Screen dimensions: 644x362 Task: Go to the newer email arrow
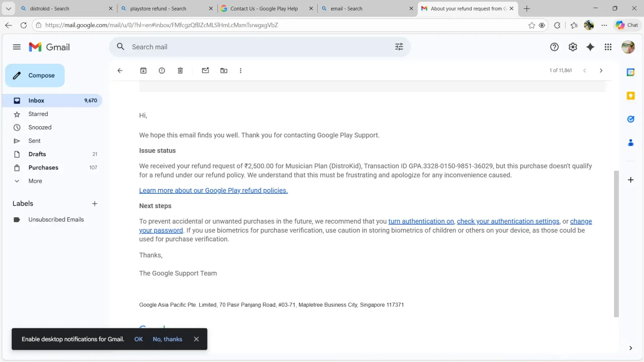coord(584,71)
